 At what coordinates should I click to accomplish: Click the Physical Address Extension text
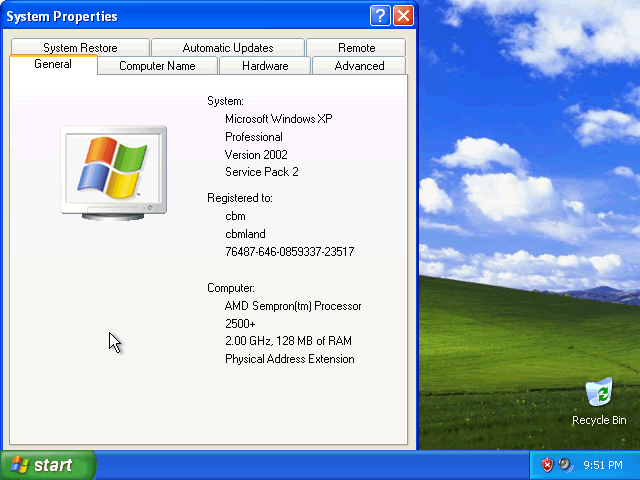[289, 359]
